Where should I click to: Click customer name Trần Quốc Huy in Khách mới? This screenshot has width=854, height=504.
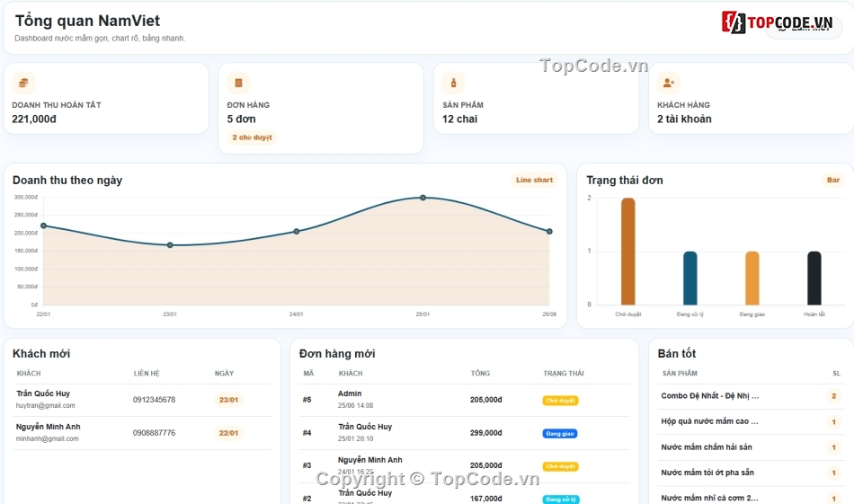[x=43, y=393]
